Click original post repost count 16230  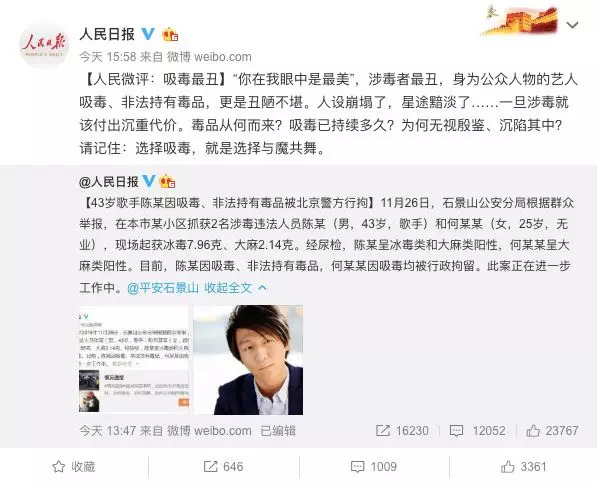tap(402, 431)
